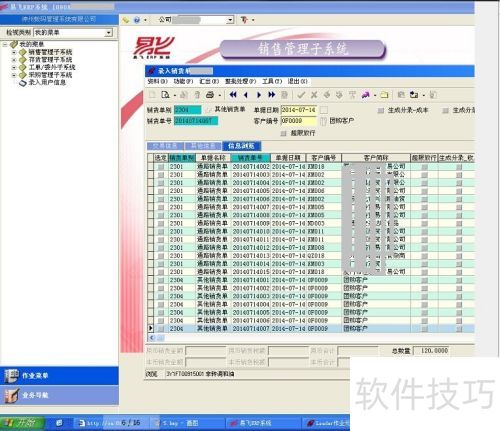Click the greyed copy icon after query icon
Viewport: 500px width, 431px height.
[184, 95]
